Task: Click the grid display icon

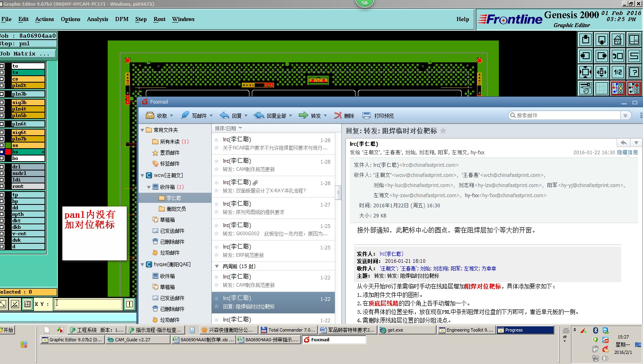Action: click(601, 88)
